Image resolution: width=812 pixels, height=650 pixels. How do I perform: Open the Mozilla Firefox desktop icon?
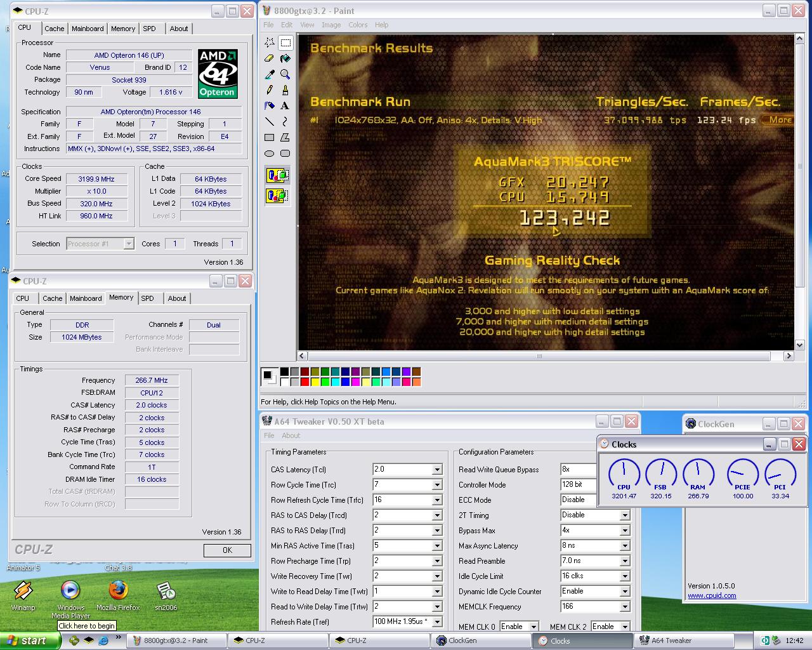(x=118, y=596)
